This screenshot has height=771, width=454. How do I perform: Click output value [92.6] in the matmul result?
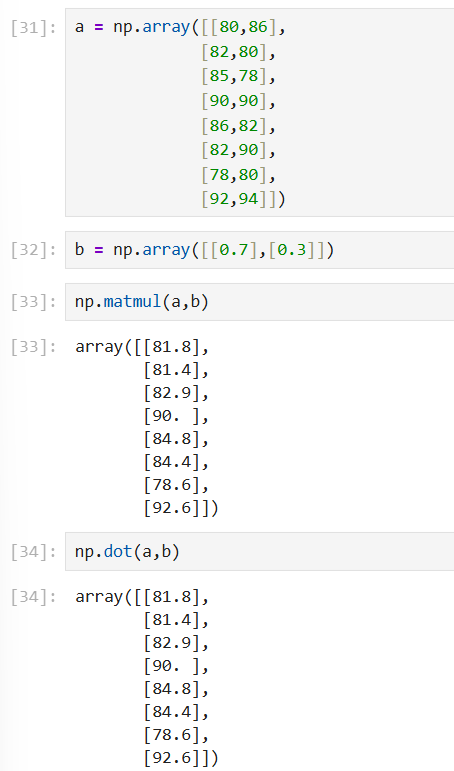[x=172, y=507]
